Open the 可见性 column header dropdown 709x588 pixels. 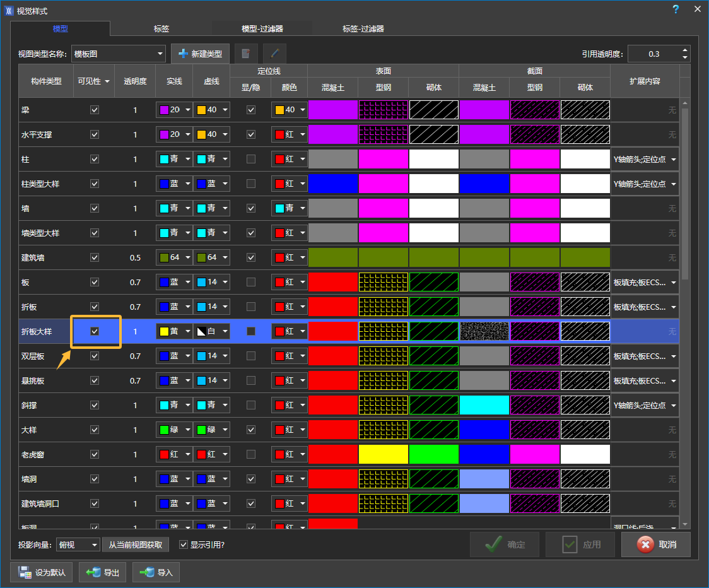pyautogui.click(x=107, y=81)
